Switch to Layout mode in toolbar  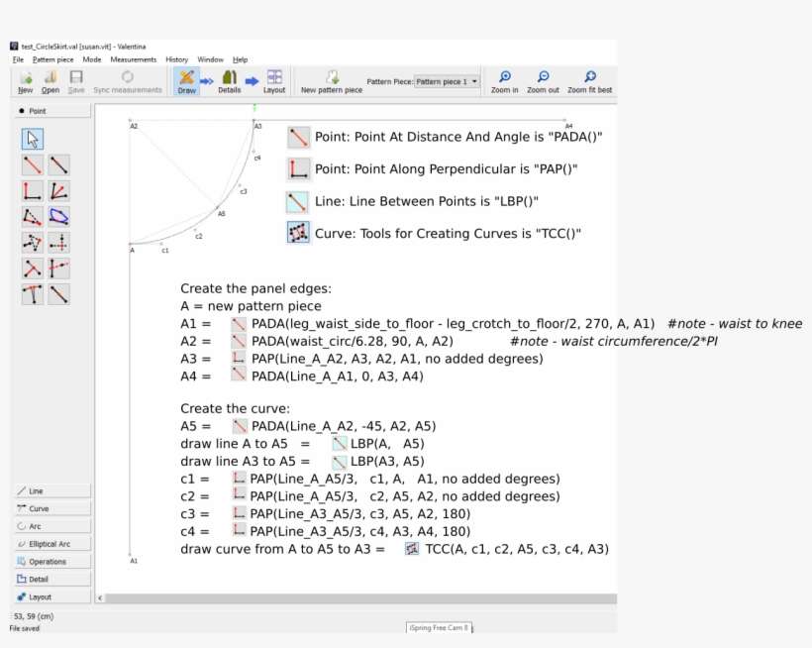click(x=274, y=81)
